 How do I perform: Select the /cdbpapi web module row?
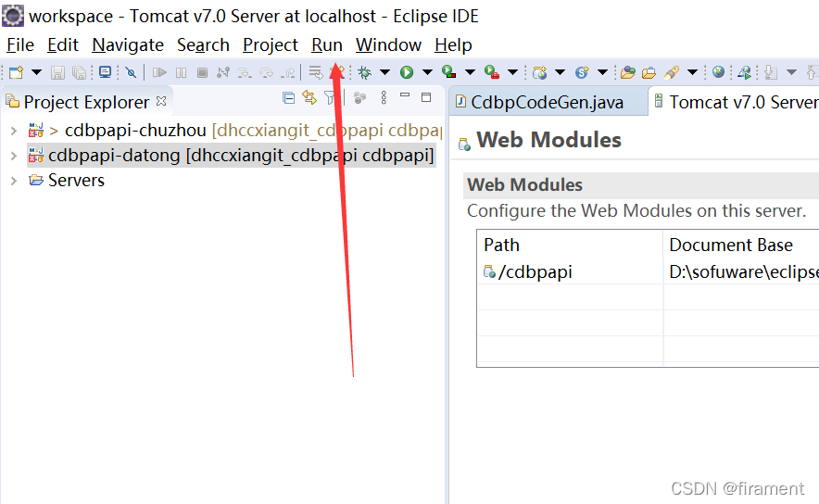pyautogui.click(x=649, y=271)
